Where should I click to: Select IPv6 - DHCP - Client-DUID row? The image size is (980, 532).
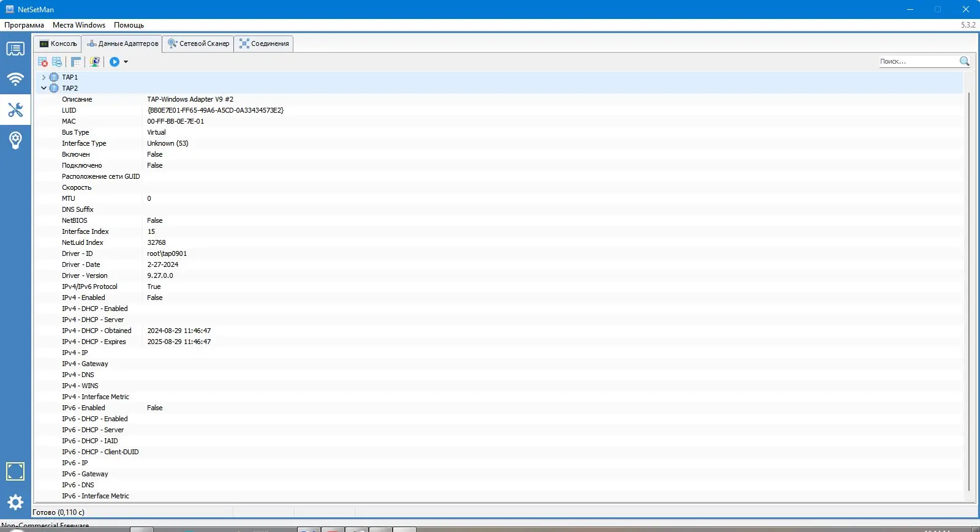(x=499, y=452)
